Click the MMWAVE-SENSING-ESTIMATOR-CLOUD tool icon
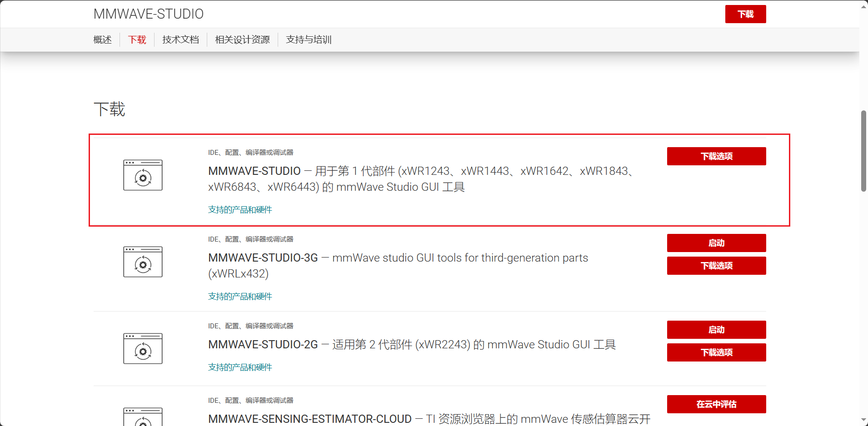 click(143, 416)
